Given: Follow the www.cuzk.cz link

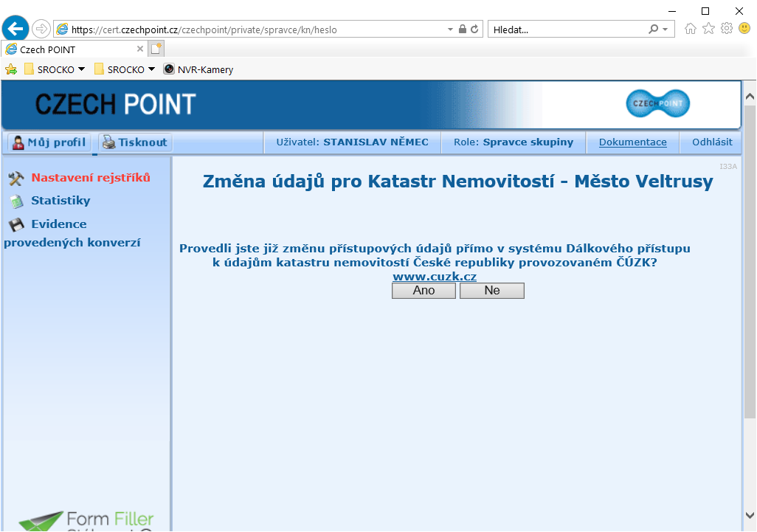Looking at the screenshot, I should click(434, 277).
